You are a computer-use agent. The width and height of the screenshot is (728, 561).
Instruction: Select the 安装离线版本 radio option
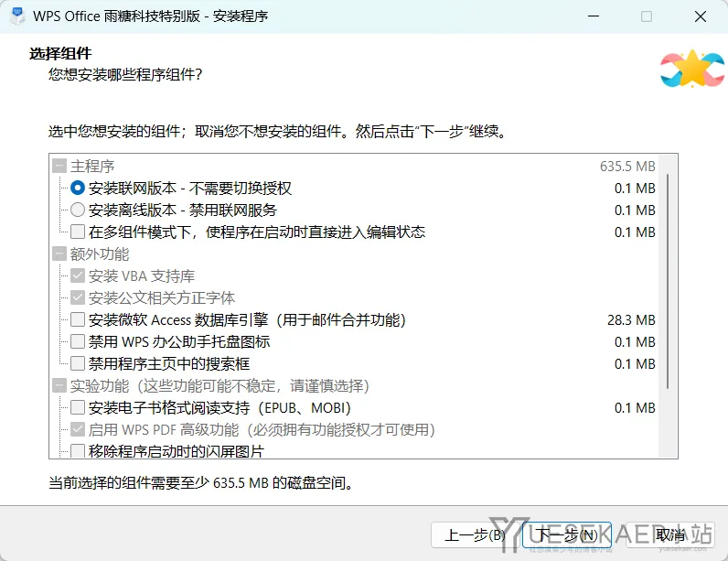pyautogui.click(x=78, y=210)
